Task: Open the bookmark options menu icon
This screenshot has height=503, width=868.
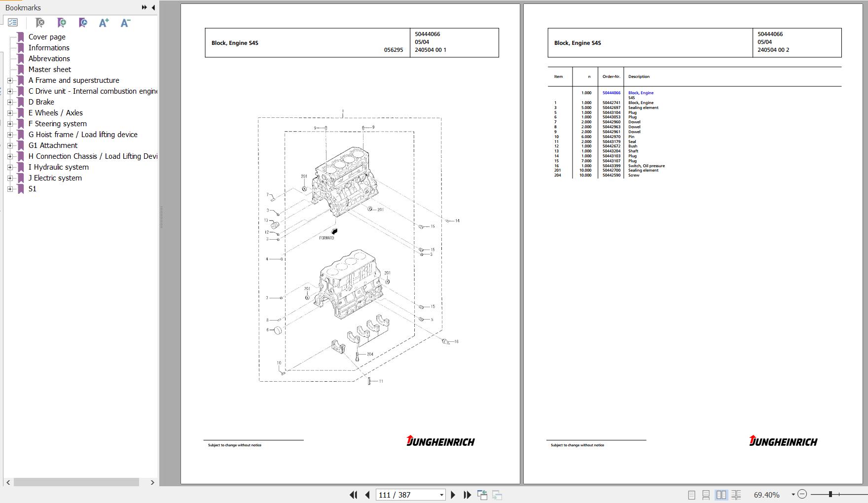Action: click(x=13, y=23)
